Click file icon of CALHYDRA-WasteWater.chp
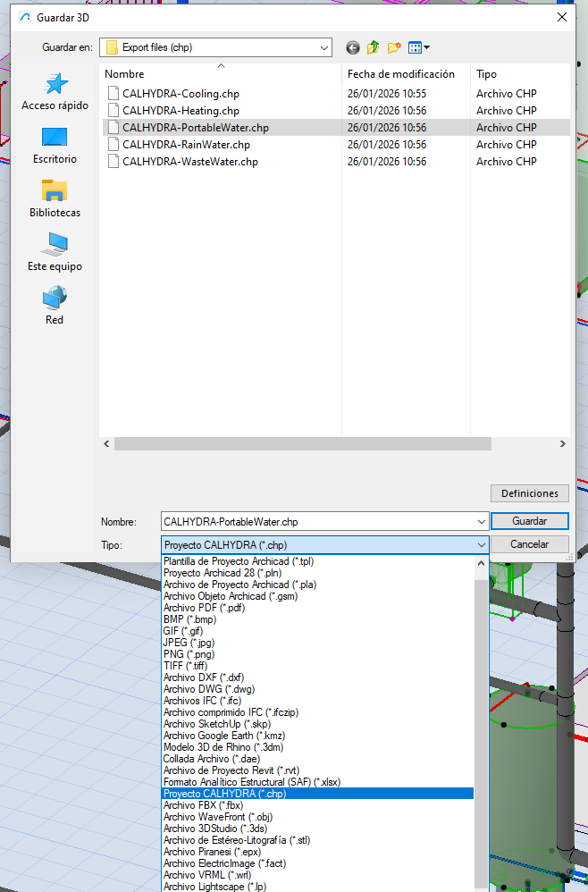 tap(113, 162)
